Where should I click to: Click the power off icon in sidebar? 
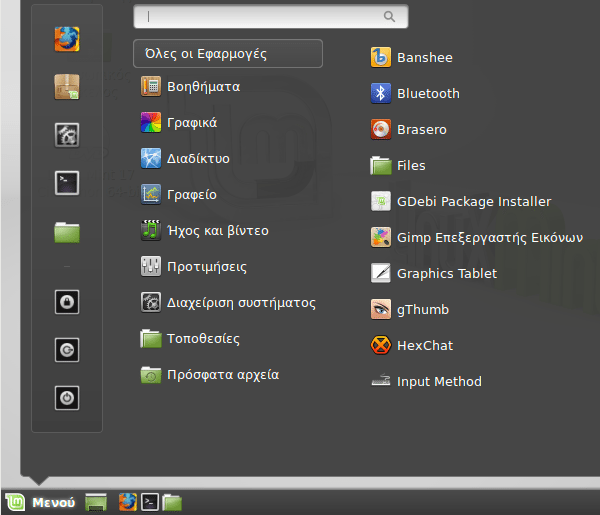coord(67,398)
